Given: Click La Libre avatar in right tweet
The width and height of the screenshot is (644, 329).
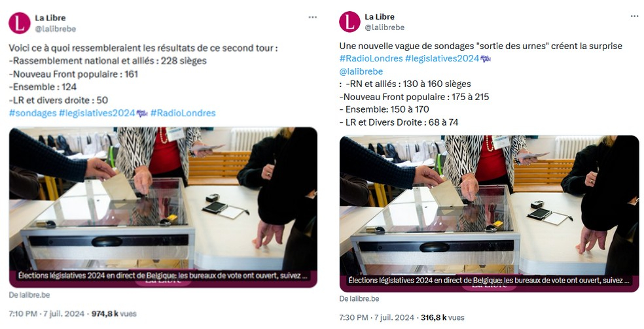Looking at the screenshot, I should pos(349,22).
